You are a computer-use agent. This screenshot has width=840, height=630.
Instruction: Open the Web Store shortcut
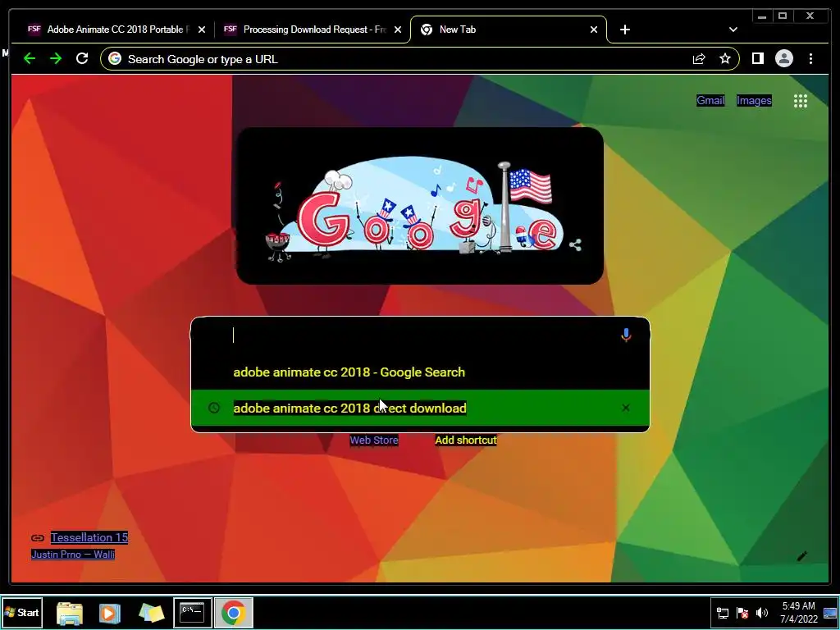[x=374, y=440]
